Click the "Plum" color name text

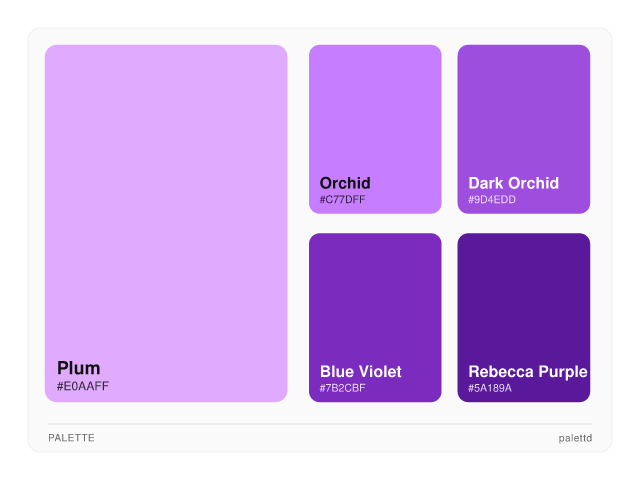79,368
